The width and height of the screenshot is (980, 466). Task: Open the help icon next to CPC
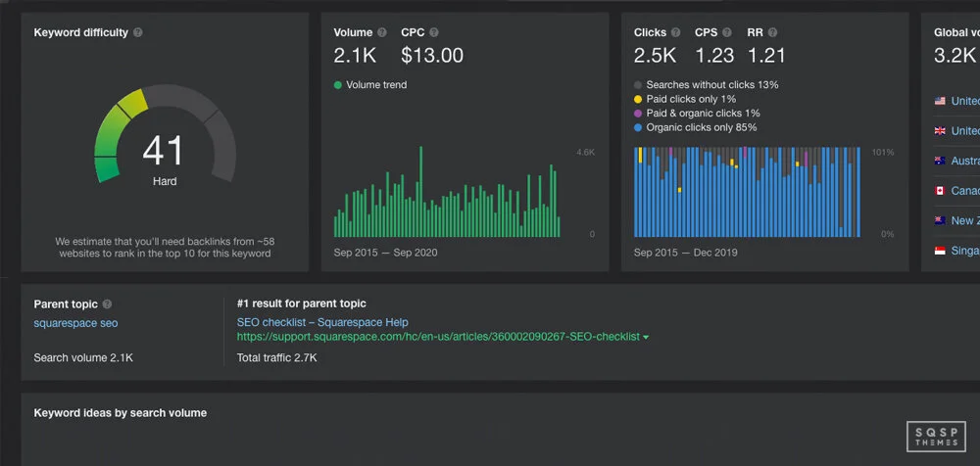tap(434, 32)
